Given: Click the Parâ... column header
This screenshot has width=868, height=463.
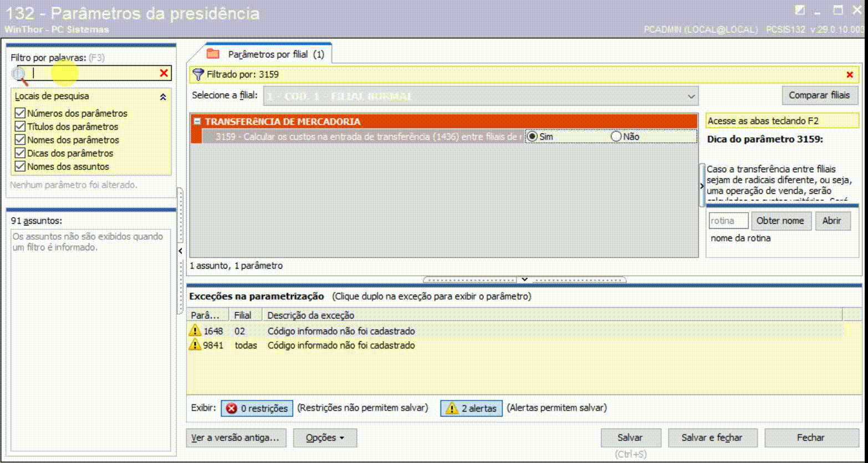Looking at the screenshot, I should point(209,315).
